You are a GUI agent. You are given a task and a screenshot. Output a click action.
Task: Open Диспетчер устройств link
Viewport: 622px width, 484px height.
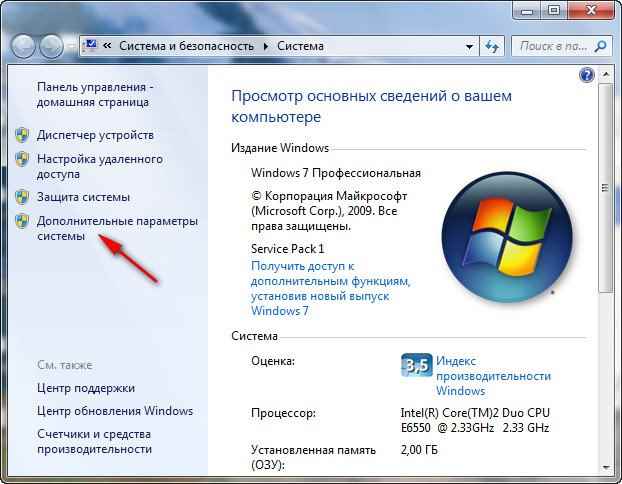coord(95,135)
